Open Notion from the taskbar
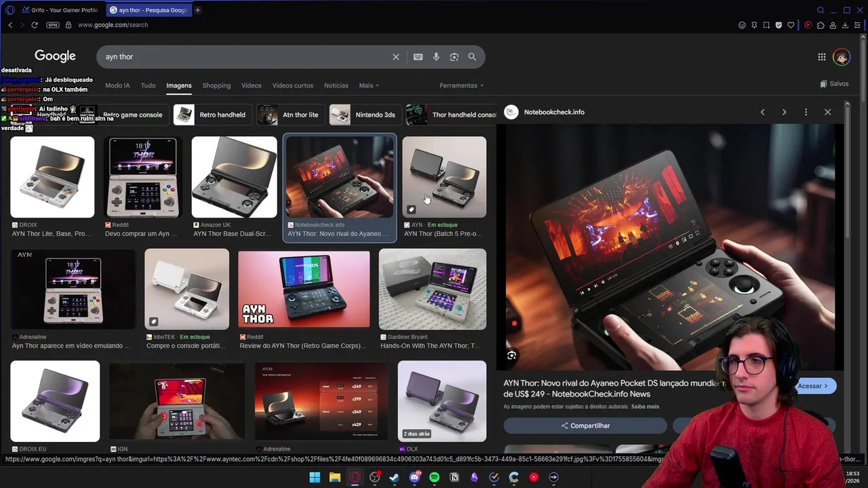The image size is (868, 488). 454,477
